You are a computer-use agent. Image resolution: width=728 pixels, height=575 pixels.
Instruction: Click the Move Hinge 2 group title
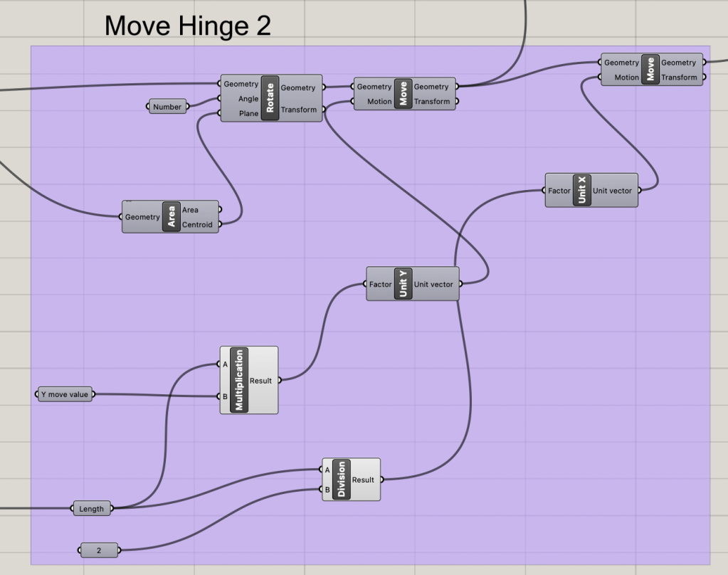[x=188, y=26]
